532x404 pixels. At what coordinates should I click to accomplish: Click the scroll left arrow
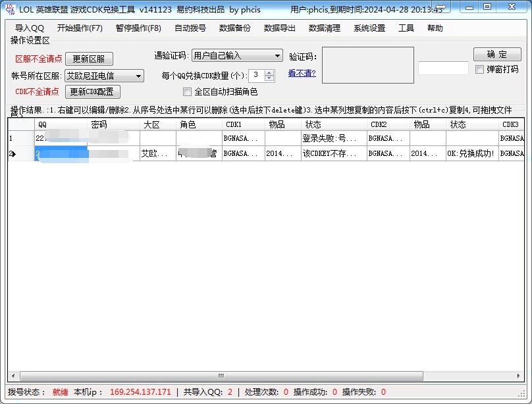pos(13,376)
